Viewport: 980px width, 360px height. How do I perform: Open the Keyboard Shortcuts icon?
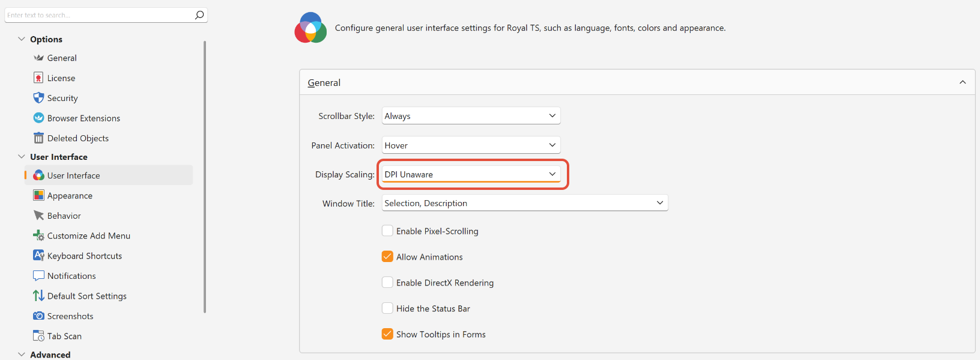[38, 255]
